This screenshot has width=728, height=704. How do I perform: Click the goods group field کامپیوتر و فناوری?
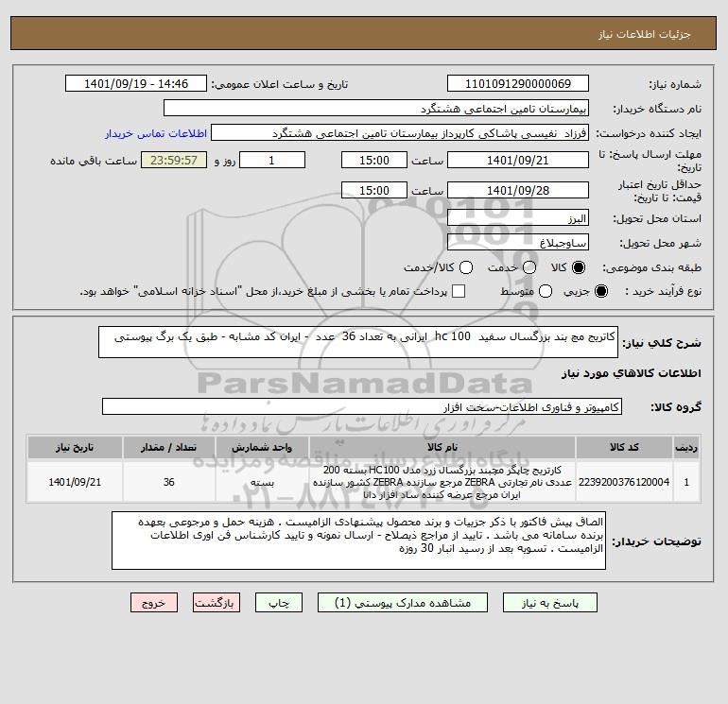(362, 406)
